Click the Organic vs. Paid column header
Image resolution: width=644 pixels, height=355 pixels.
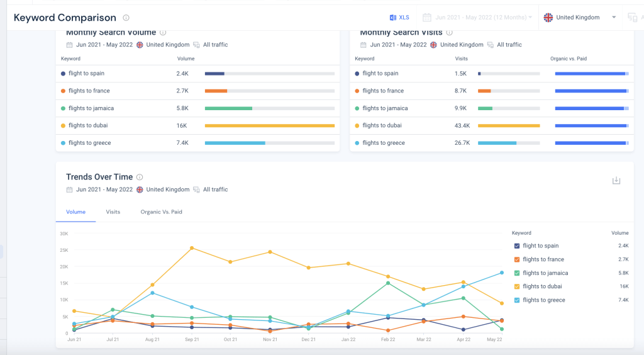pos(569,59)
